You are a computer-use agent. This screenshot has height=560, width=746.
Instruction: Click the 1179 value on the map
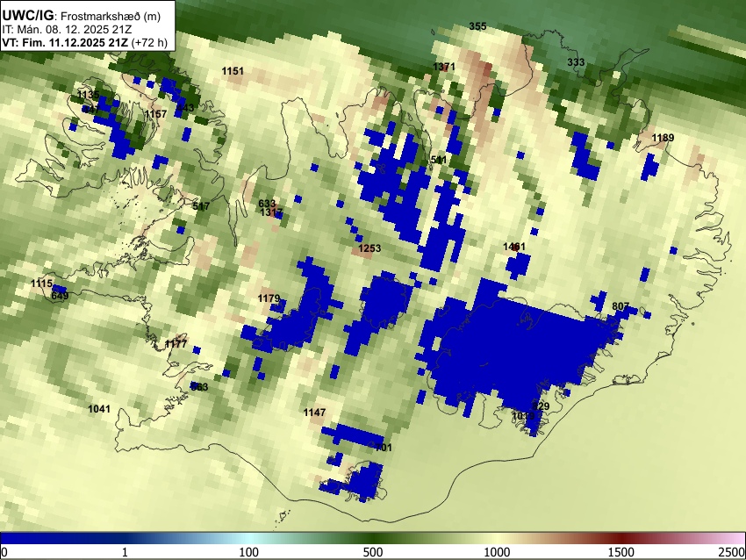269,298
